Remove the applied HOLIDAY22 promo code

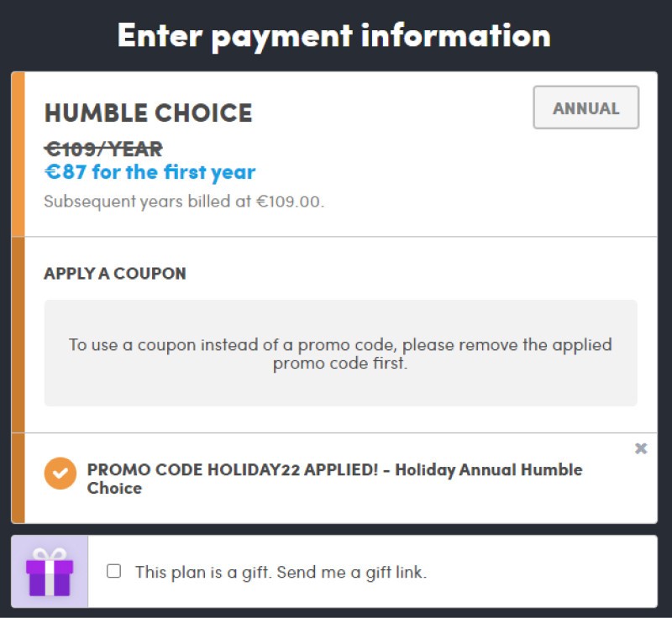(641, 448)
